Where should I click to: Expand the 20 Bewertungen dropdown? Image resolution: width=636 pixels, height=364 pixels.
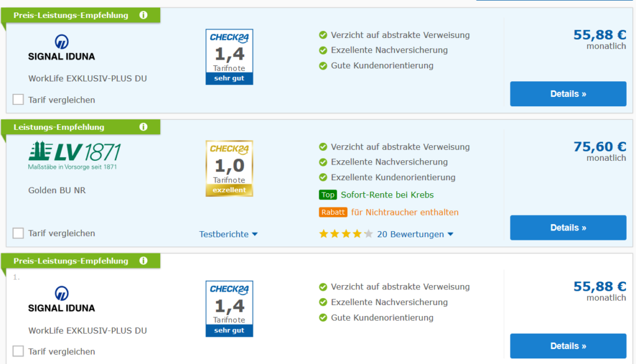pyautogui.click(x=415, y=234)
